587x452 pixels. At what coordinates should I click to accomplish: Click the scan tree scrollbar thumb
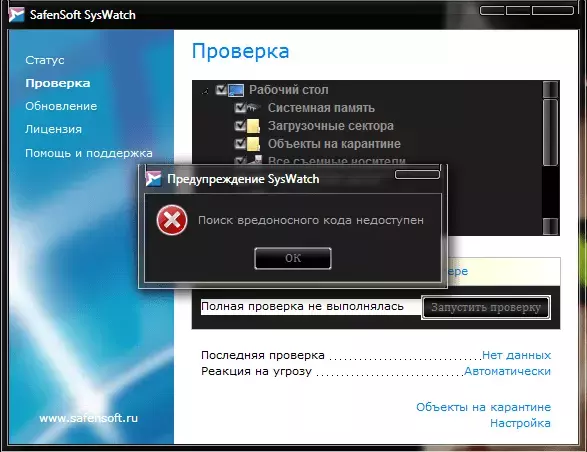(550, 132)
